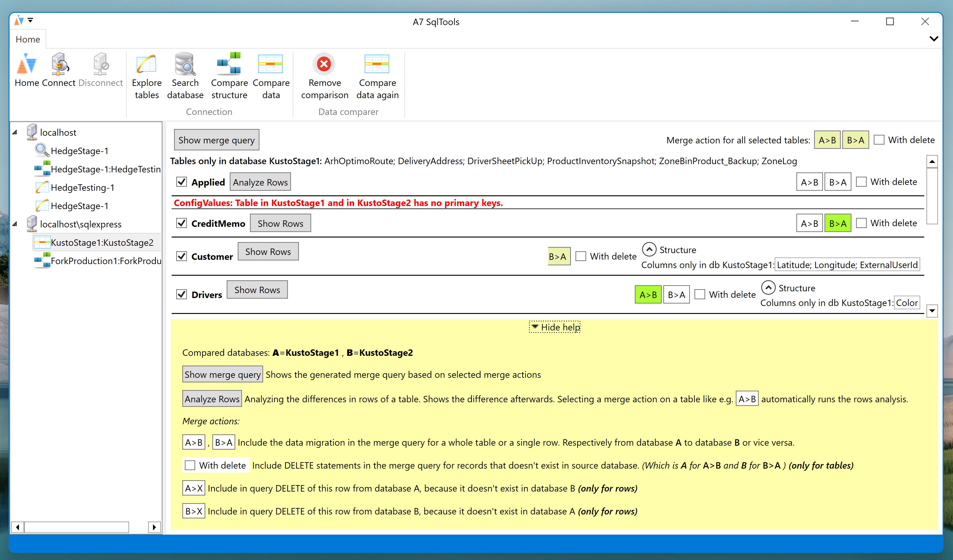This screenshot has width=953, height=560.
Task: Click the top Show merge query button
Action: pos(216,140)
